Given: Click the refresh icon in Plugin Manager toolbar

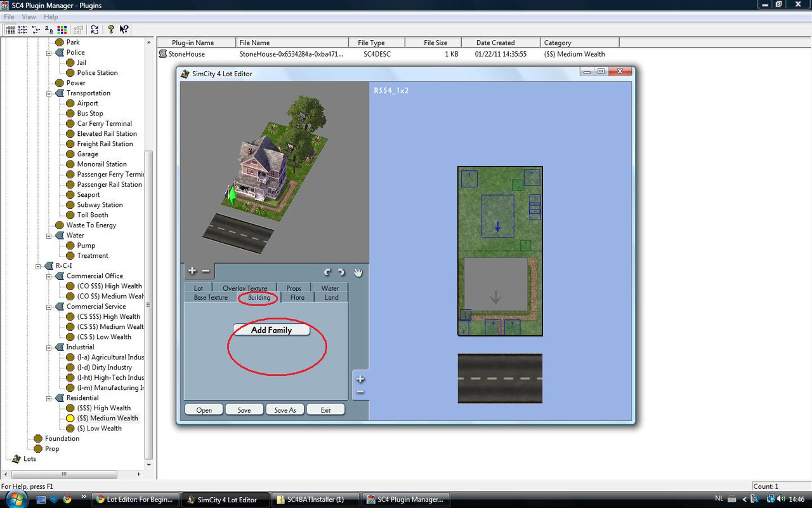Looking at the screenshot, I should (x=95, y=30).
